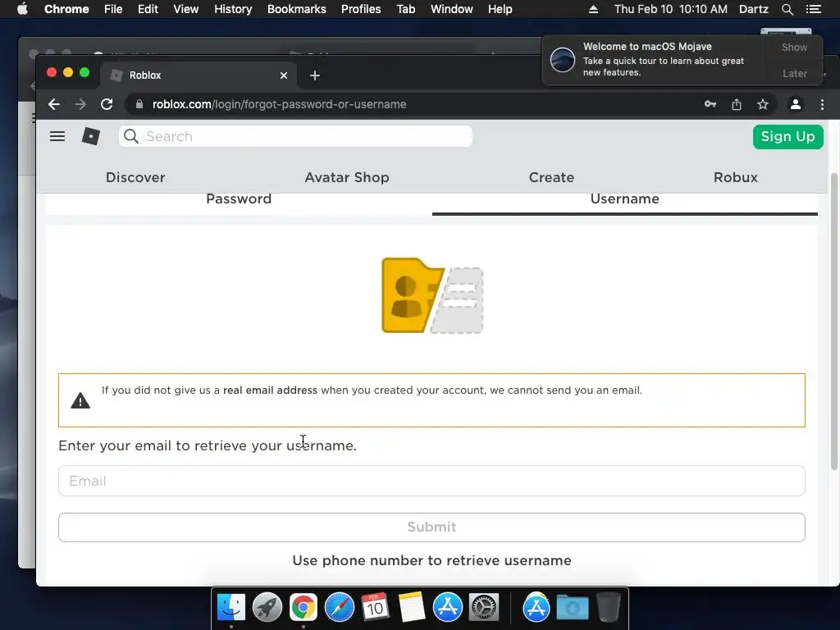Open the saved passwords key icon
The height and width of the screenshot is (630, 840).
[x=710, y=104]
